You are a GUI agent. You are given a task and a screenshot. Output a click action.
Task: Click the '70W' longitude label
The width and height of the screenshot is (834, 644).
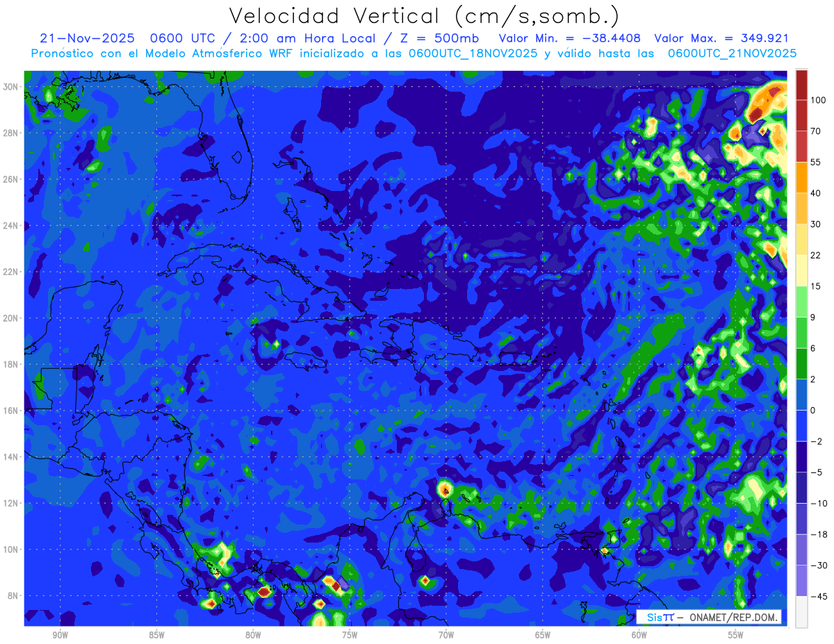(446, 636)
